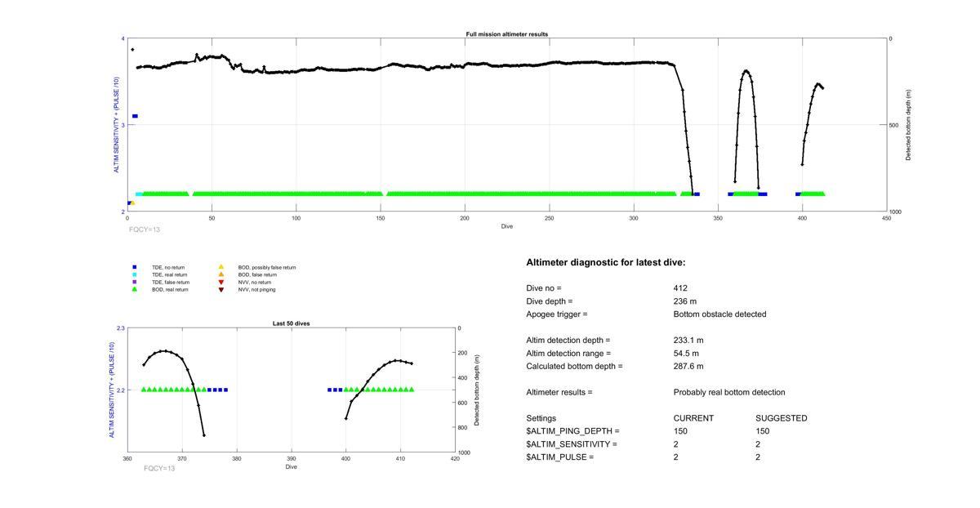Click the purple square 'TDE, false return' legend marker
Image resolution: width=980 pixels, height=508 pixels.
(135, 282)
